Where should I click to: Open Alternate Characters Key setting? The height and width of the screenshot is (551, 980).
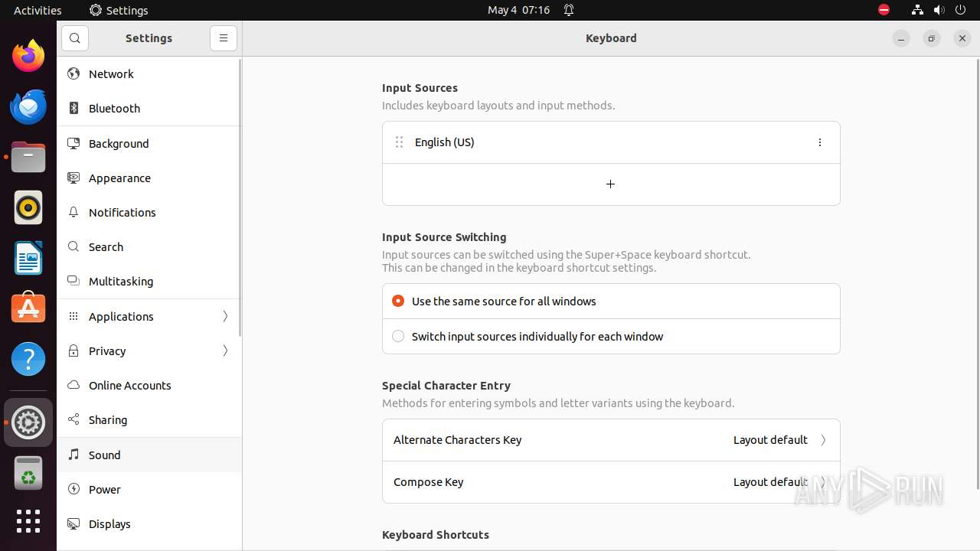(x=611, y=440)
